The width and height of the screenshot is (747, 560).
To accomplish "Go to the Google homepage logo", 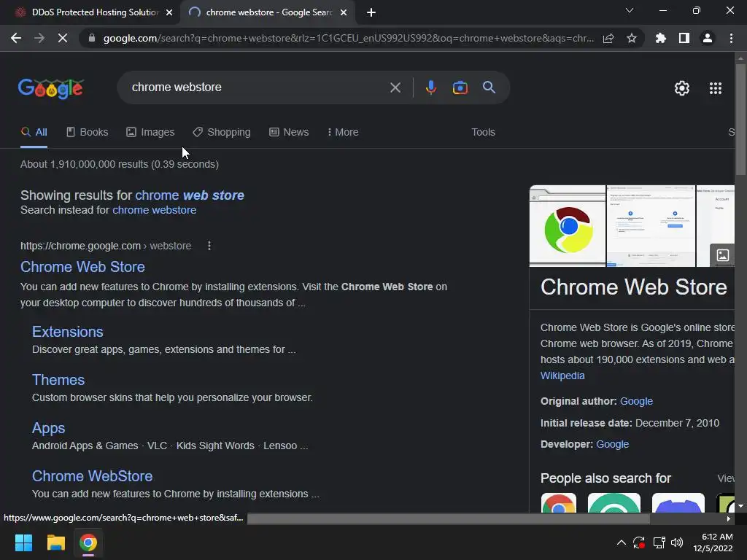I will 51,88.
